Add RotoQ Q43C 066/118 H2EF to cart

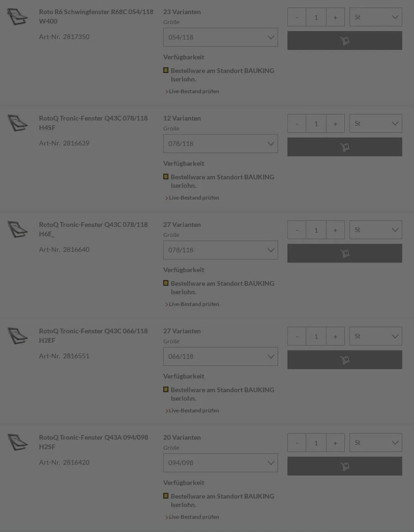pos(344,360)
